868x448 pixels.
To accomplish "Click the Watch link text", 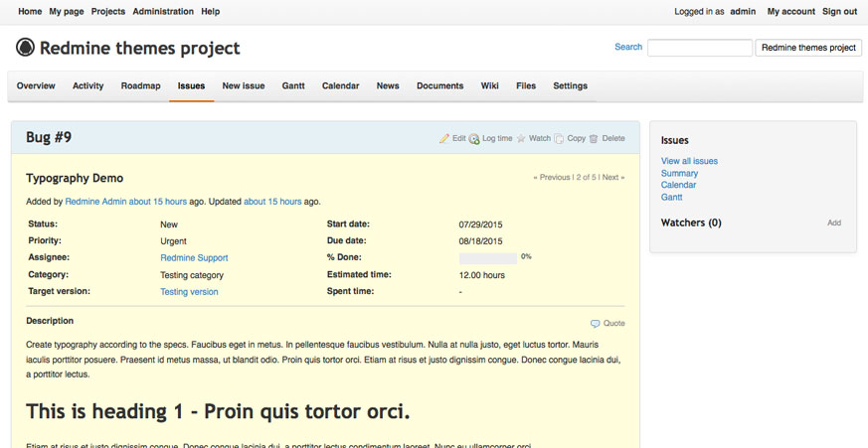I will pos(540,138).
